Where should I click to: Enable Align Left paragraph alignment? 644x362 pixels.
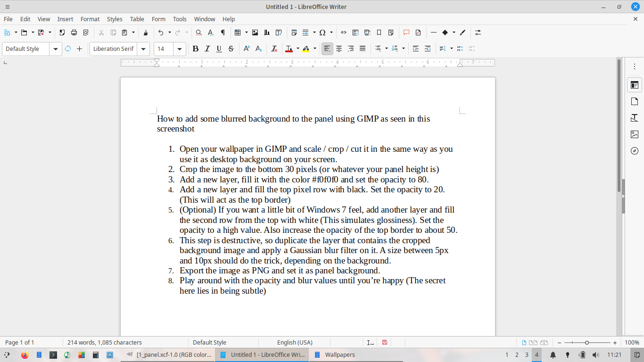pyautogui.click(x=327, y=49)
